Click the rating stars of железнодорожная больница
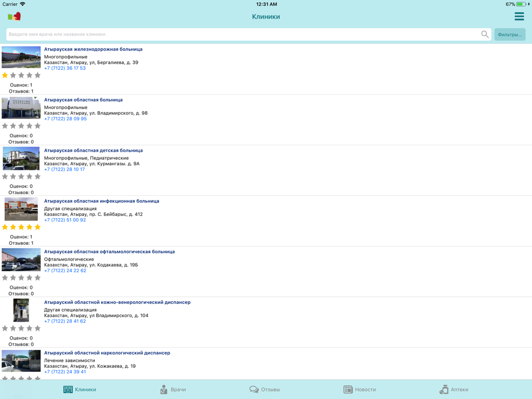The height and width of the screenshot is (399, 532). coord(21,76)
